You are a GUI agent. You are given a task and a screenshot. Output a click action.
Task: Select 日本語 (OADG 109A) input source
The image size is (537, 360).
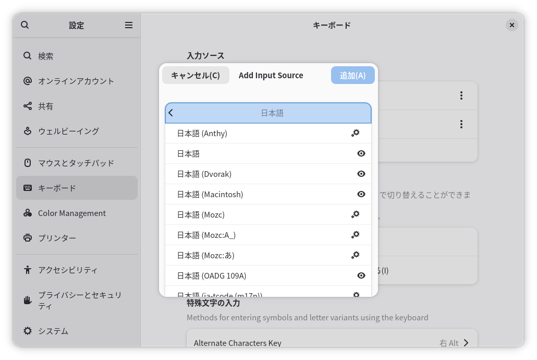click(268, 276)
